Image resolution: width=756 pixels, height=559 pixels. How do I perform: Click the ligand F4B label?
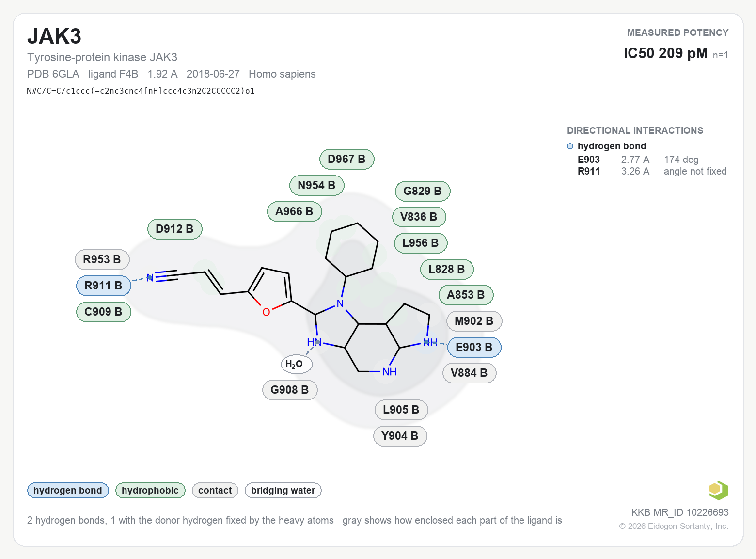pyautogui.click(x=113, y=74)
